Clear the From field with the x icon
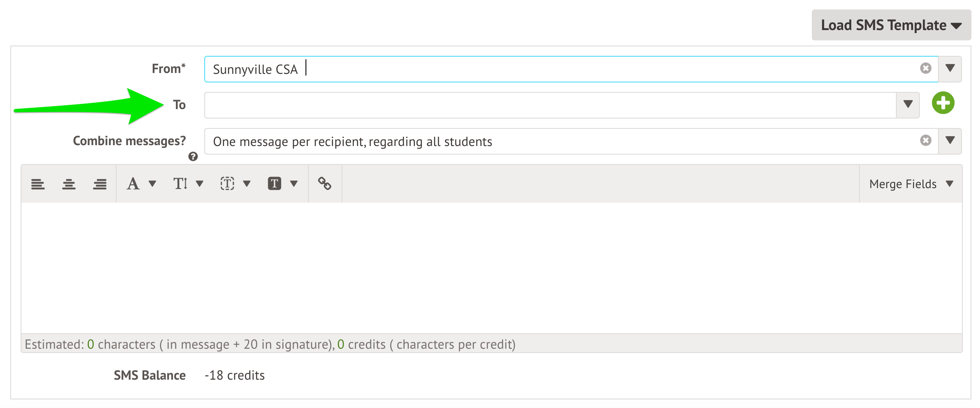The width and height of the screenshot is (980, 408). (x=926, y=68)
